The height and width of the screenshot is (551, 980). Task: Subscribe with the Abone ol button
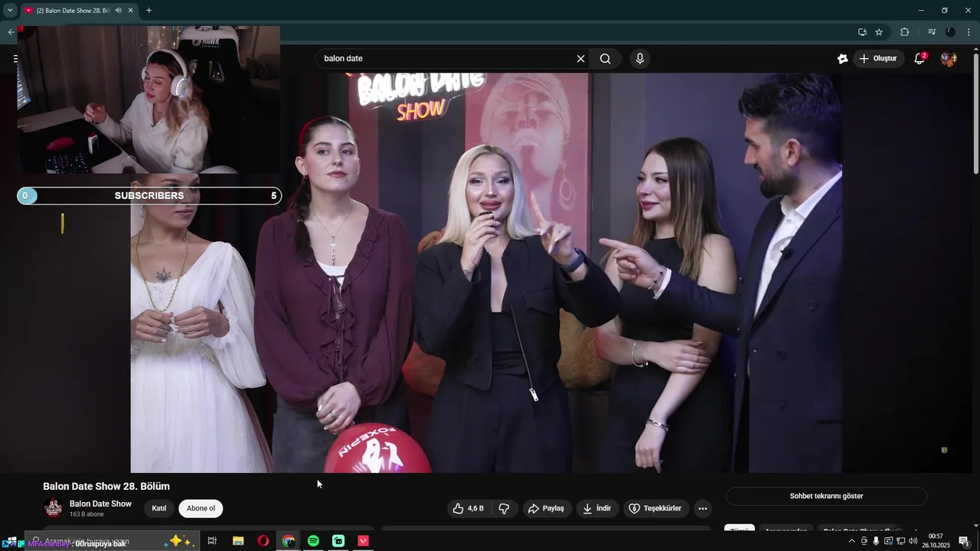click(201, 508)
